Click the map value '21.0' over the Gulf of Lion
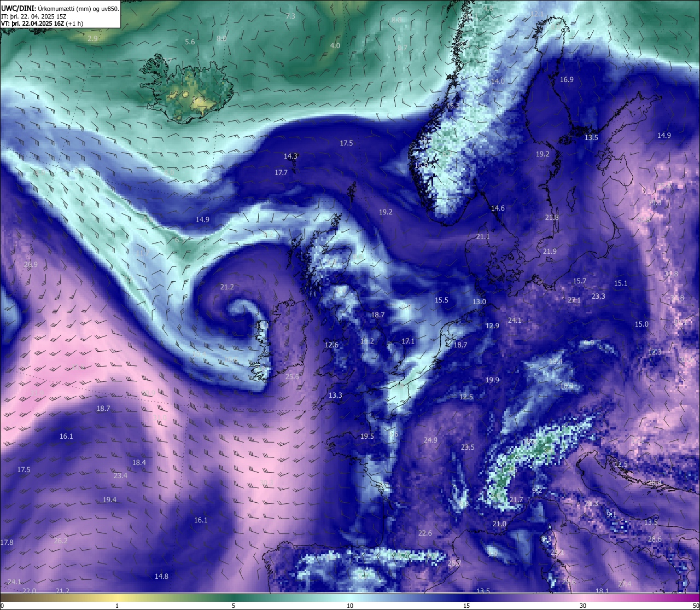 pos(499,524)
